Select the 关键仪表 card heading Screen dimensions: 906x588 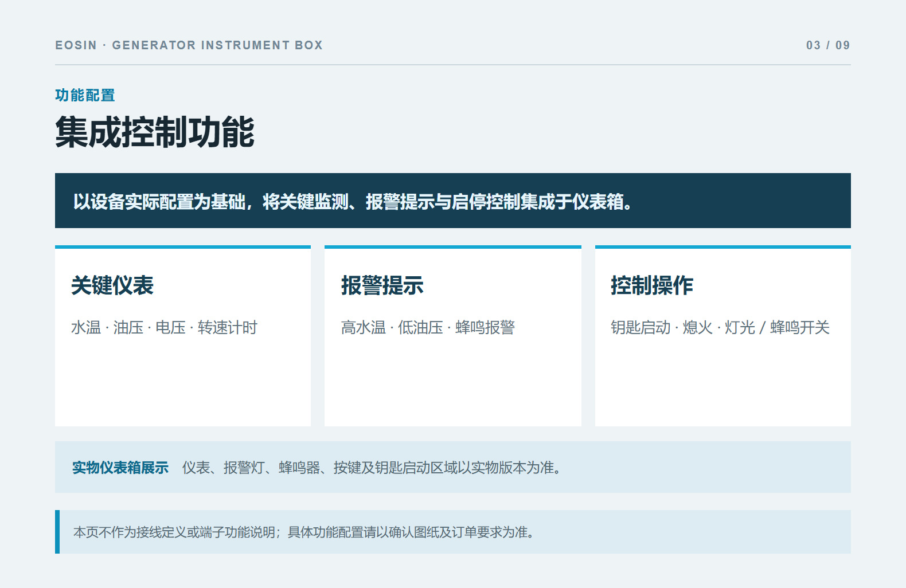(x=112, y=285)
